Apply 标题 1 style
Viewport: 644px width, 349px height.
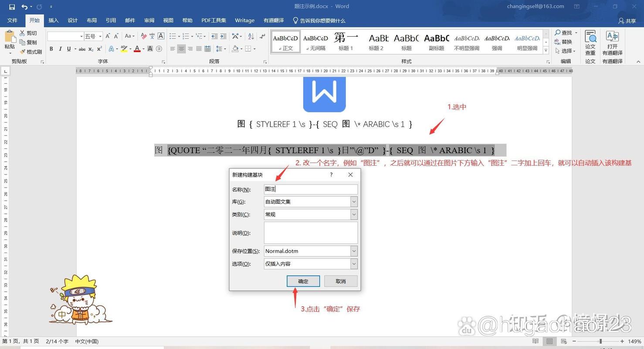346,41
